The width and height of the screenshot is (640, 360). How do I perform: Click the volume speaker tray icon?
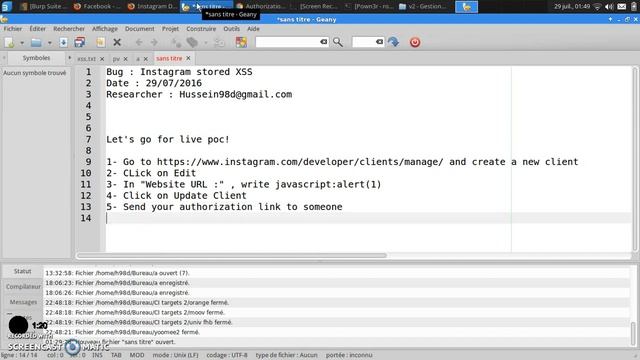(609, 7)
